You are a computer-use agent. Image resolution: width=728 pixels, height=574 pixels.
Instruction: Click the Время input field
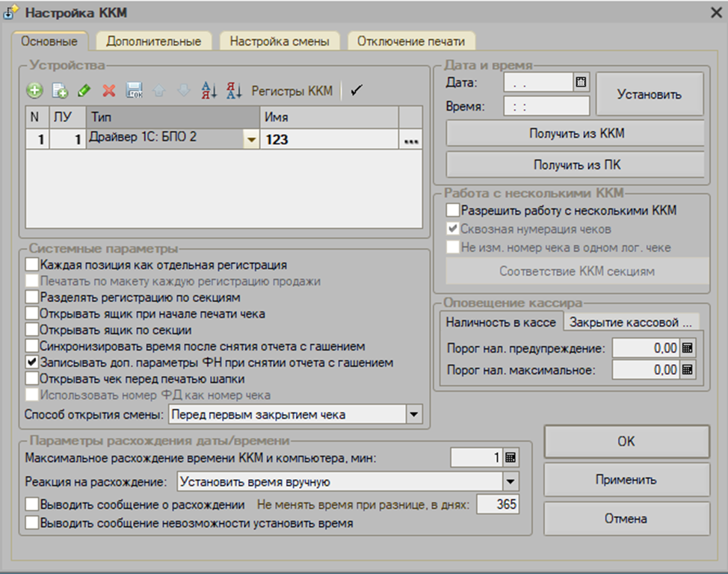point(546,107)
